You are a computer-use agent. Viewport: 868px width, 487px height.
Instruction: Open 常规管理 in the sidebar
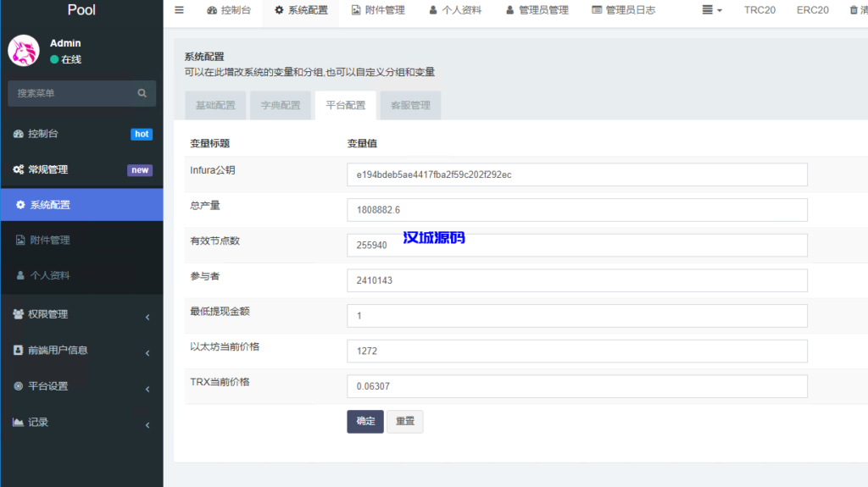click(82, 170)
